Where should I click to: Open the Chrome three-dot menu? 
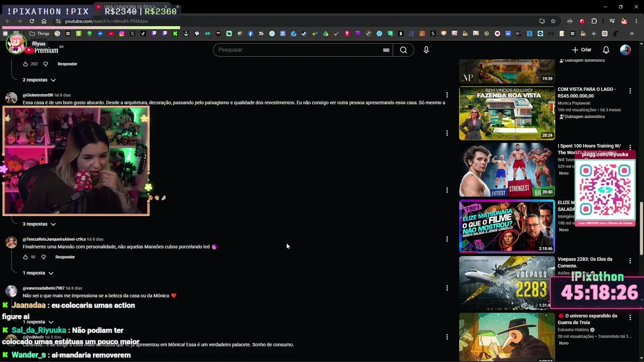pos(636,21)
